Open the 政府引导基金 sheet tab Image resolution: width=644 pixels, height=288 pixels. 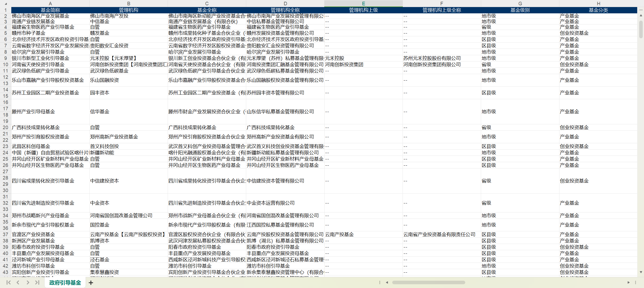tap(65, 283)
